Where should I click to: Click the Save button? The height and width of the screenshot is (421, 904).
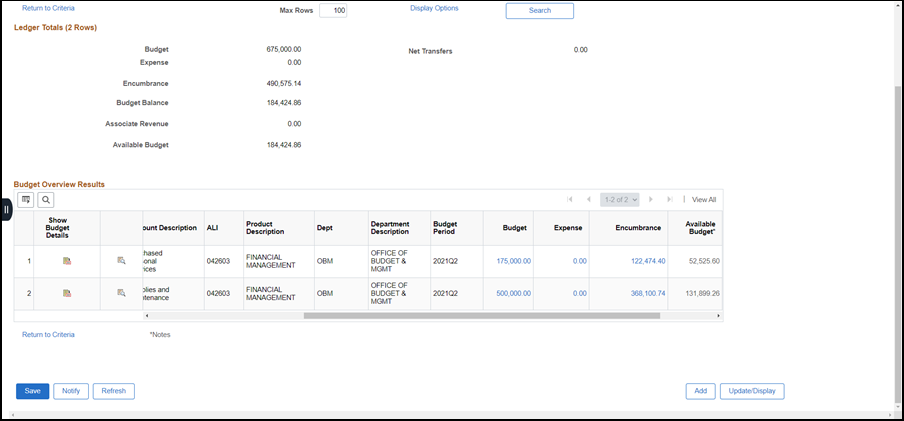[x=32, y=391]
